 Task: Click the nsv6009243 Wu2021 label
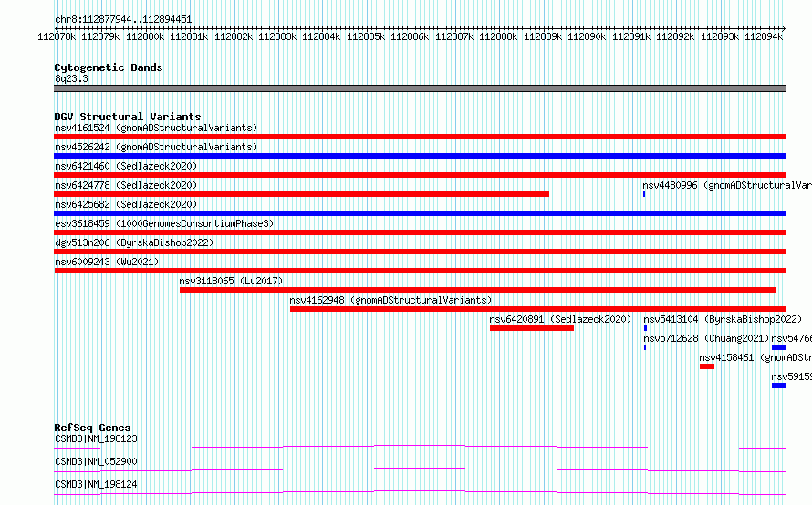(x=107, y=262)
